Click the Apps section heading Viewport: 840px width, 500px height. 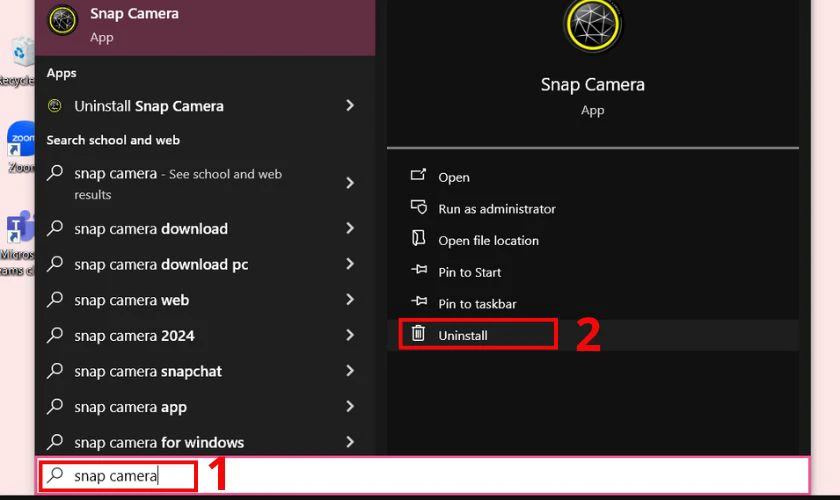coord(62,73)
